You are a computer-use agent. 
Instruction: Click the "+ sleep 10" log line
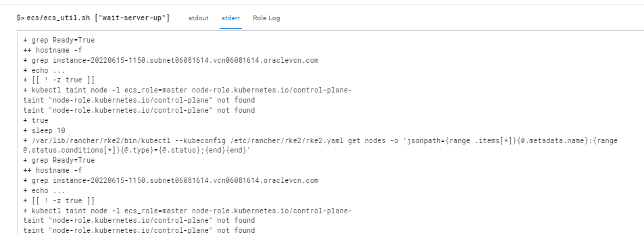(x=44, y=130)
